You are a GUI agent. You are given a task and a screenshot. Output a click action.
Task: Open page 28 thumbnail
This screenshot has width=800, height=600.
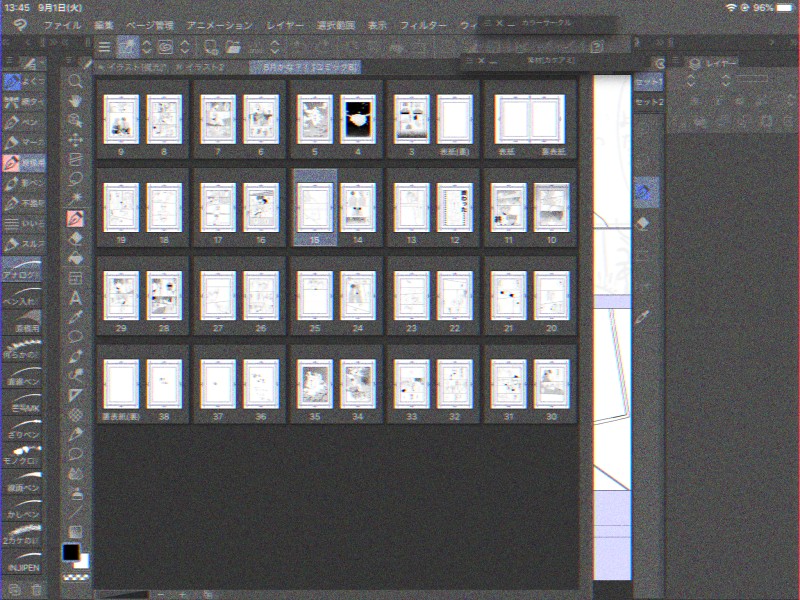pyautogui.click(x=164, y=296)
